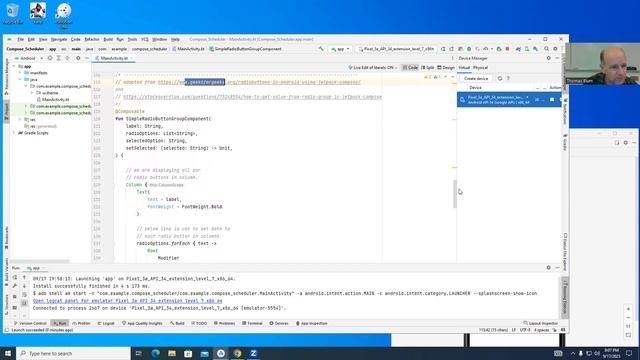Open the File menu
The width and height of the screenshot is (640, 360).
click(x=20, y=40)
